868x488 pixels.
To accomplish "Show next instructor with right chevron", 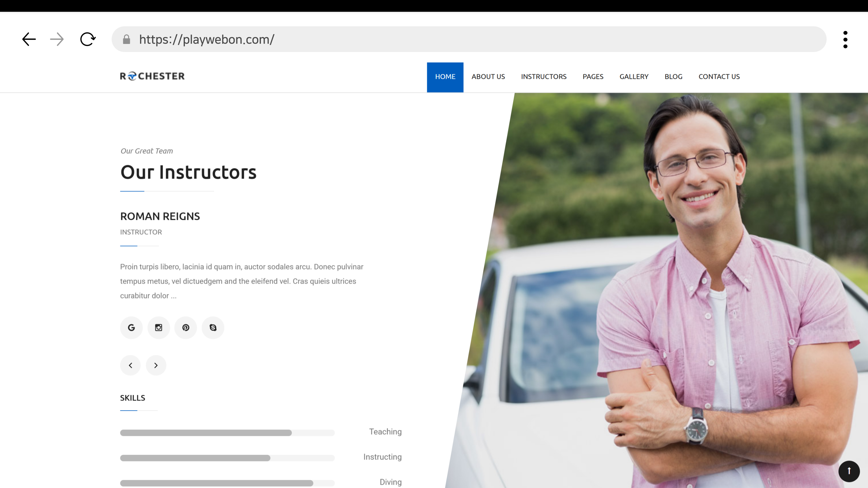I will (156, 365).
